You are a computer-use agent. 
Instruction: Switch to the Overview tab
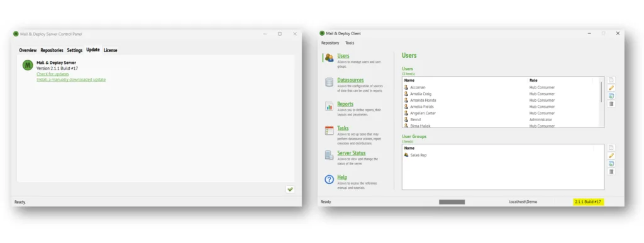(28, 50)
